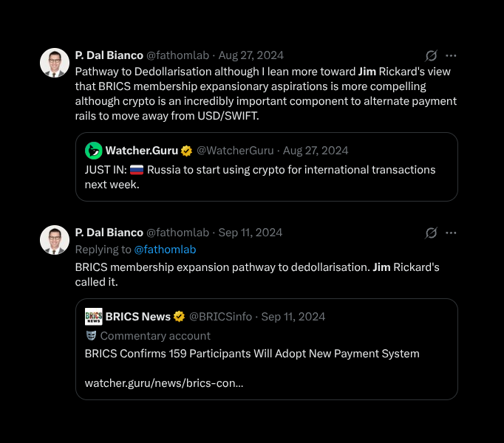
Task: Open the more options menu on first post
Action: [451, 55]
